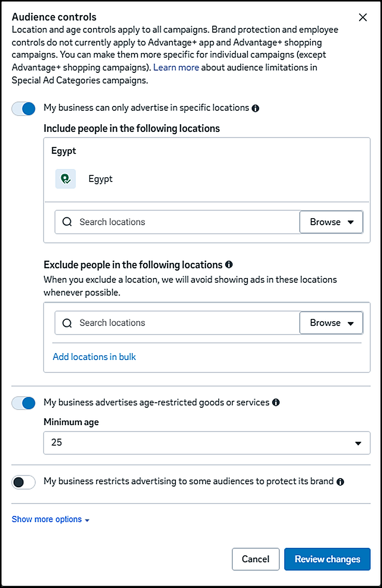Click the Cancel button
Viewport: 382px width, 588px height.
[x=256, y=559]
